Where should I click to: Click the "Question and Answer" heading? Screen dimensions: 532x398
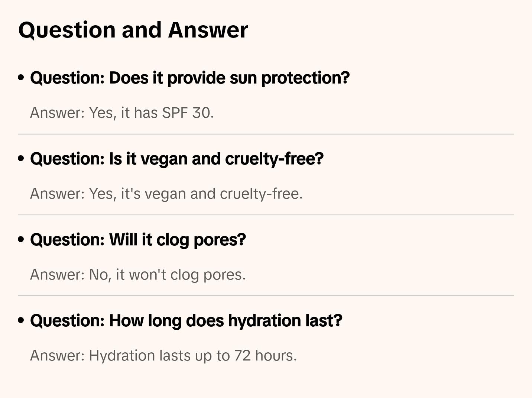pos(133,30)
